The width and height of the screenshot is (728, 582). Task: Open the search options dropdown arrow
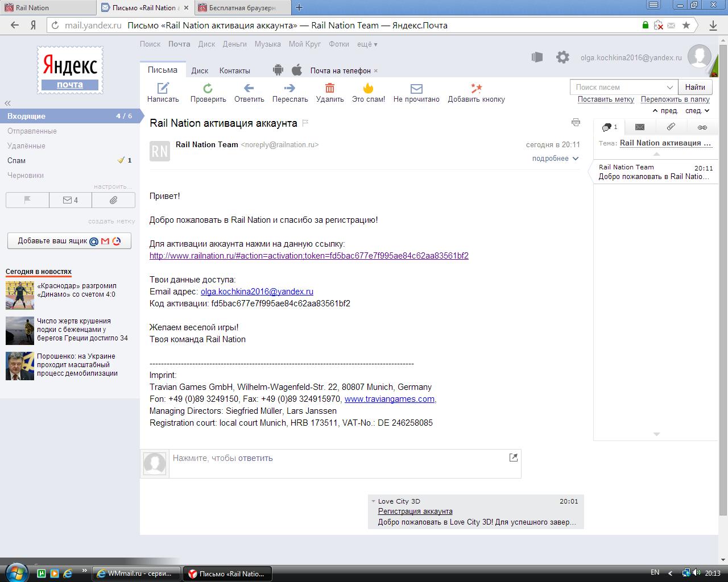(x=669, y=87)
